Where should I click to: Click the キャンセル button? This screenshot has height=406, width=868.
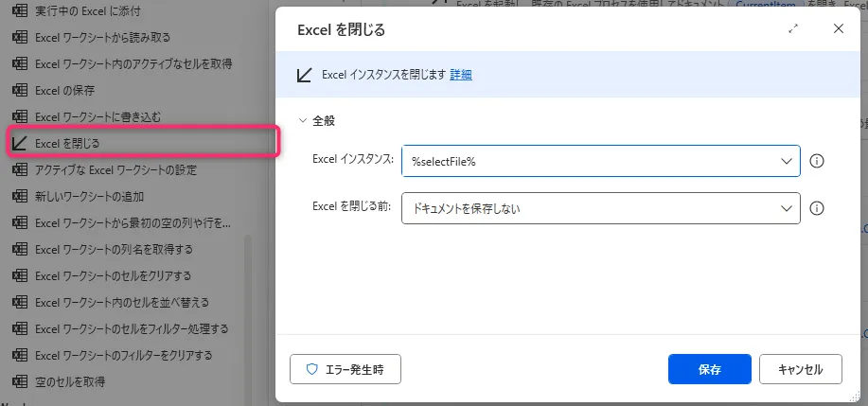point(800,369)
